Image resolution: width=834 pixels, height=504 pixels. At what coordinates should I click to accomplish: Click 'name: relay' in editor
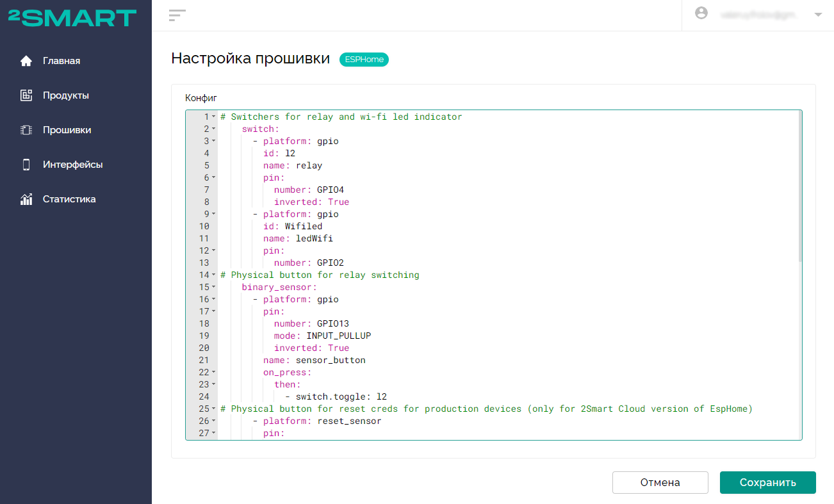[x=293, y=166]
